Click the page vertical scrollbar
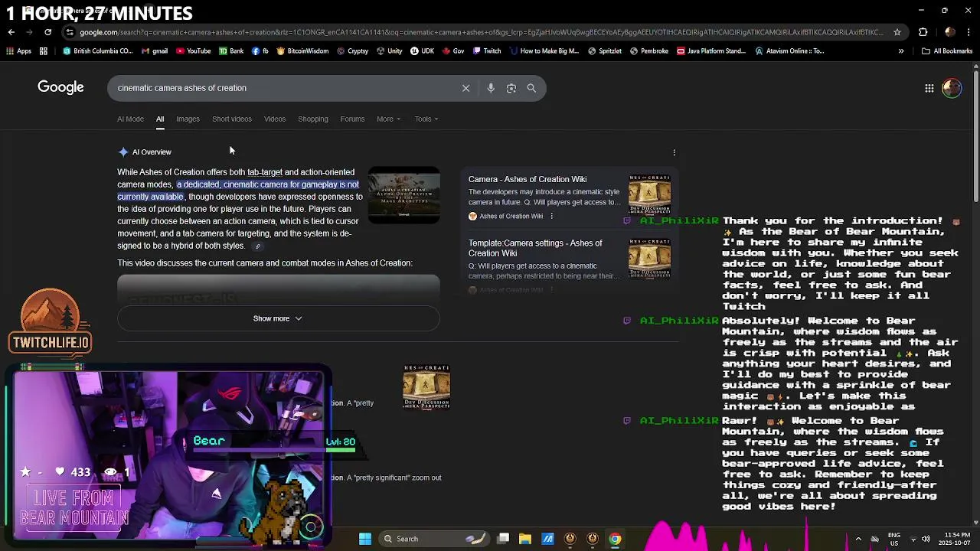This screenshot has width=980, height=551. [x=975, y=136]
